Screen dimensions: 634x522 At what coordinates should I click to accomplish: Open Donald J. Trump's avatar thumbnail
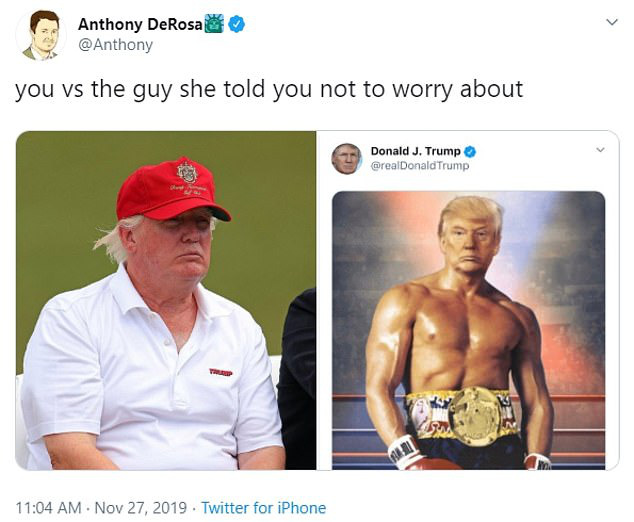(347, 159)
